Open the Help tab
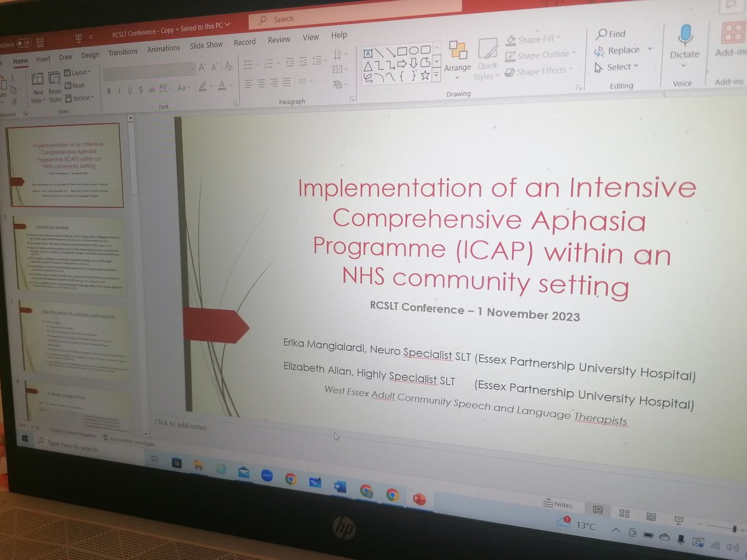The width and height of the screenshot is (747, 560). [x=339, y=35]
